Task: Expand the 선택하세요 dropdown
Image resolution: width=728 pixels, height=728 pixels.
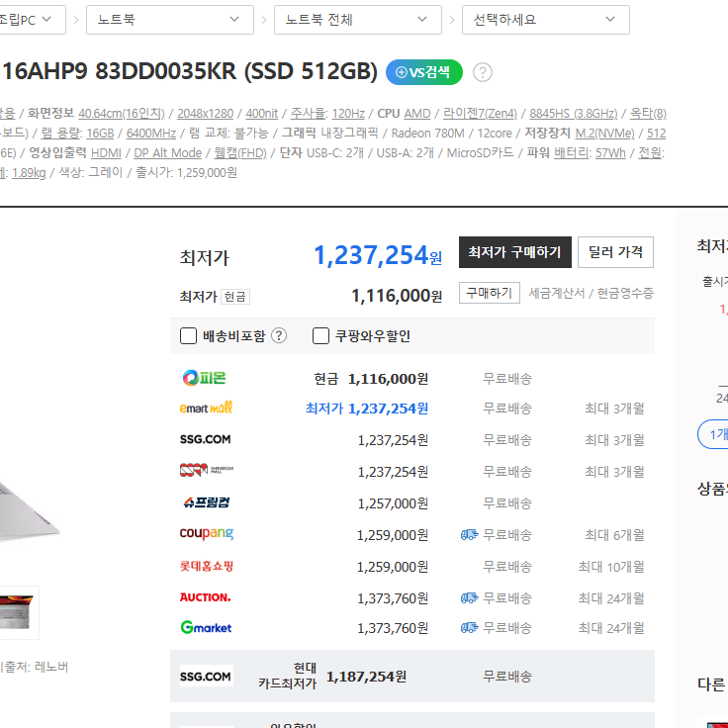Action: pyautogui.click(x=546, y=20)
